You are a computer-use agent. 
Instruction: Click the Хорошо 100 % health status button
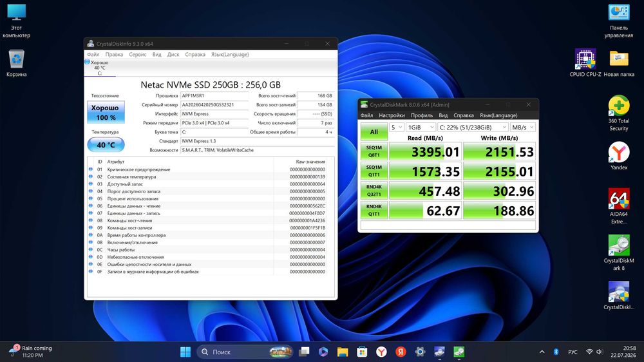click(x=106, y=113)
